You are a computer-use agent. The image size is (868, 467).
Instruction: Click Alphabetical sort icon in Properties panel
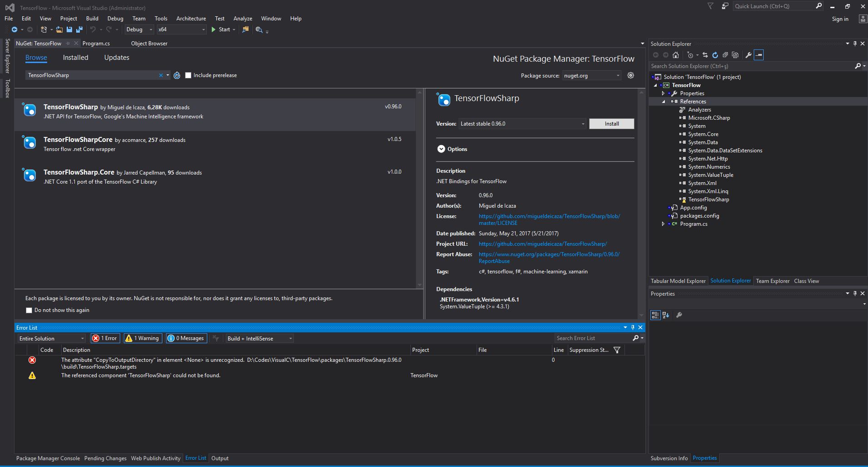[666, 315]
